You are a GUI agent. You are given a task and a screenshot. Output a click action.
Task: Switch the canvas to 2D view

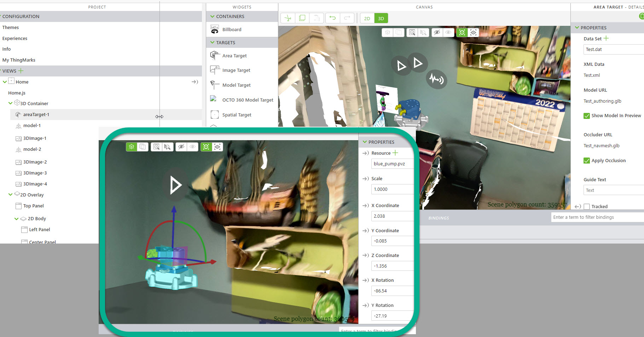367,18
